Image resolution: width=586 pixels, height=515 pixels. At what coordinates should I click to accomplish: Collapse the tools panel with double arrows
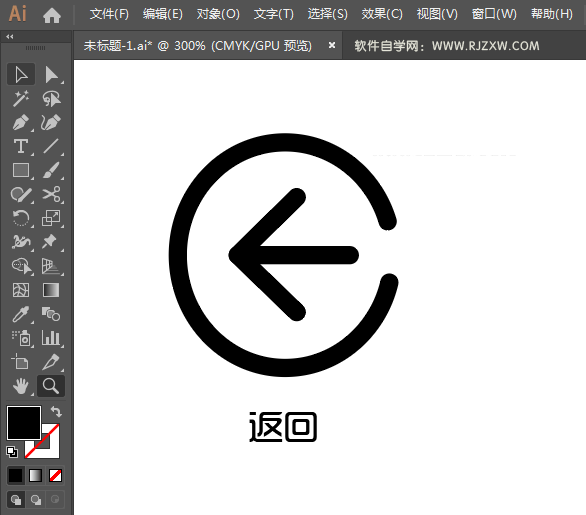(x=10, y=37)
